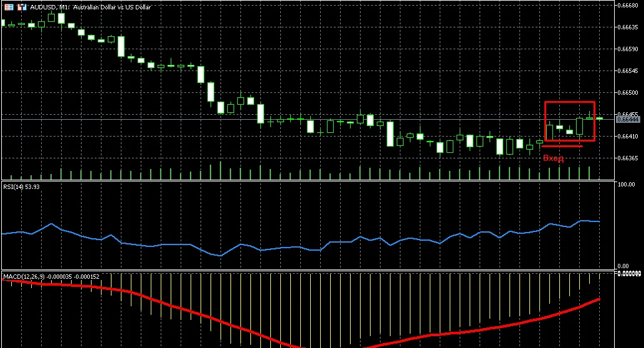Select the current price label 0.66444
The image size is (644, 348).
628,119
